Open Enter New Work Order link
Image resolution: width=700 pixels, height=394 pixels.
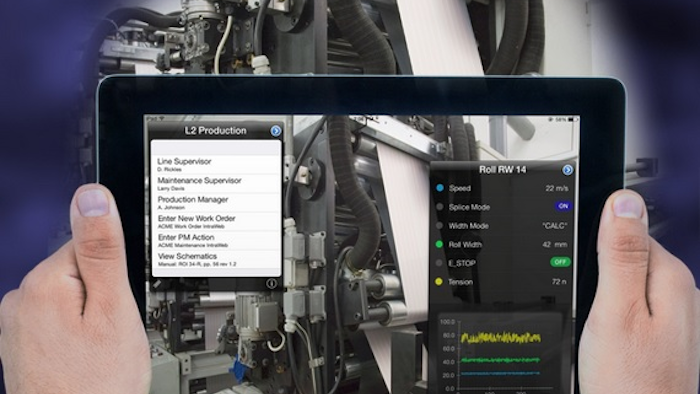216,222
